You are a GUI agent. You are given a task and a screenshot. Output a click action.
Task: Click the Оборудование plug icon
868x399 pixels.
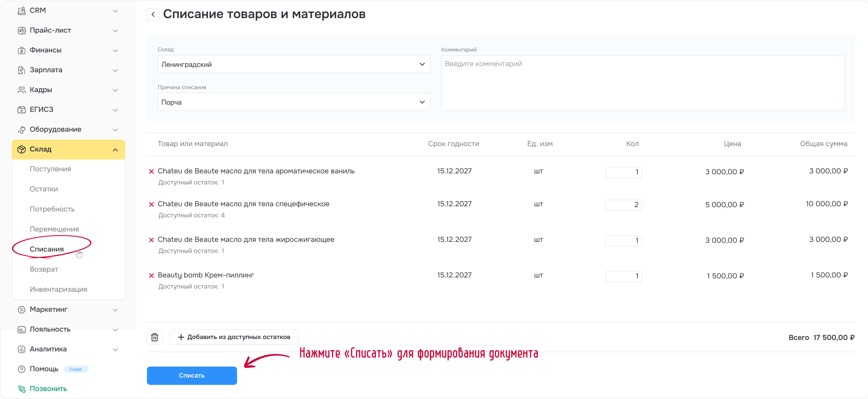click(x=22, y=130)
